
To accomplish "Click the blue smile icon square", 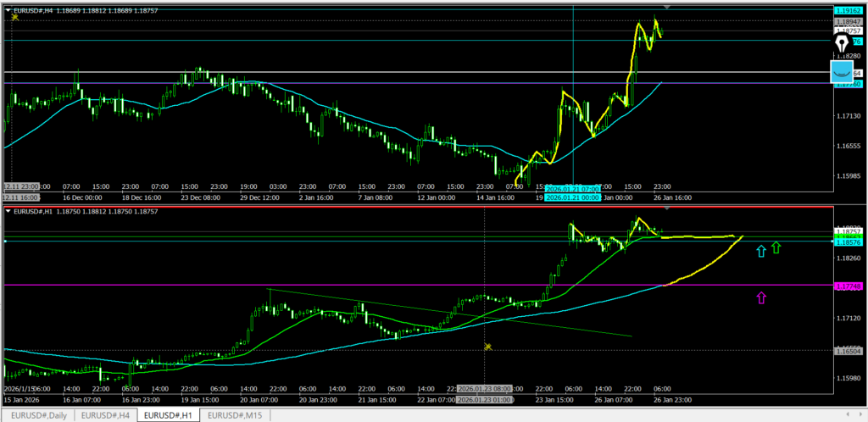I will point(842,72).
